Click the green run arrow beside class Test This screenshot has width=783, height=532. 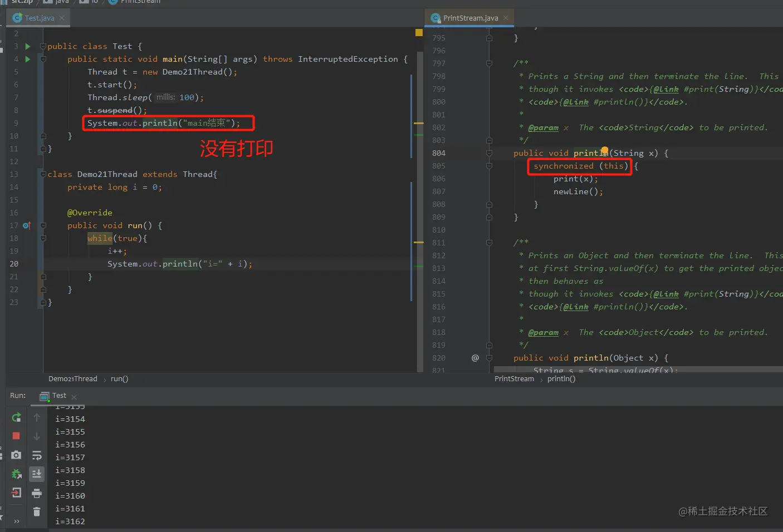(x=28, y=46)
